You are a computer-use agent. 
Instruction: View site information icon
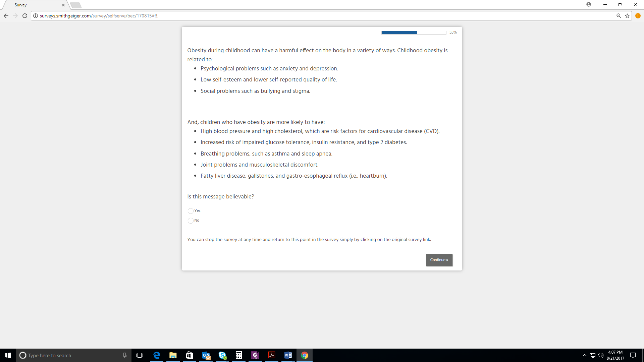[x=36, y=16]
